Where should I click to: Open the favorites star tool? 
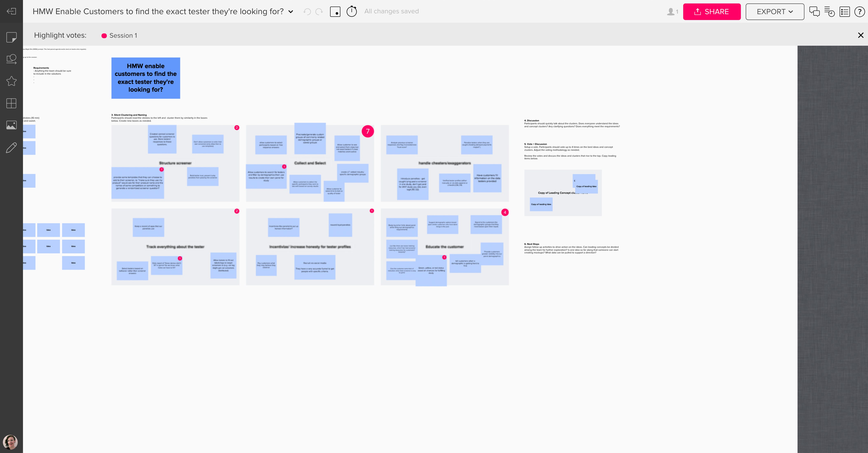(12, 81)
